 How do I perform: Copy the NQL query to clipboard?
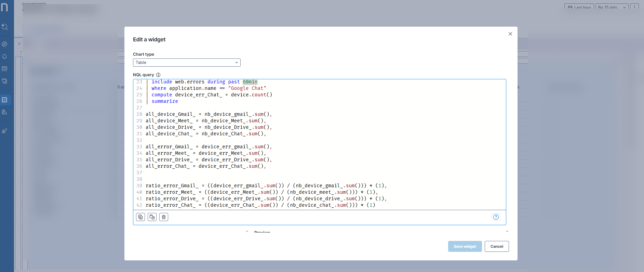pos(140,217)
